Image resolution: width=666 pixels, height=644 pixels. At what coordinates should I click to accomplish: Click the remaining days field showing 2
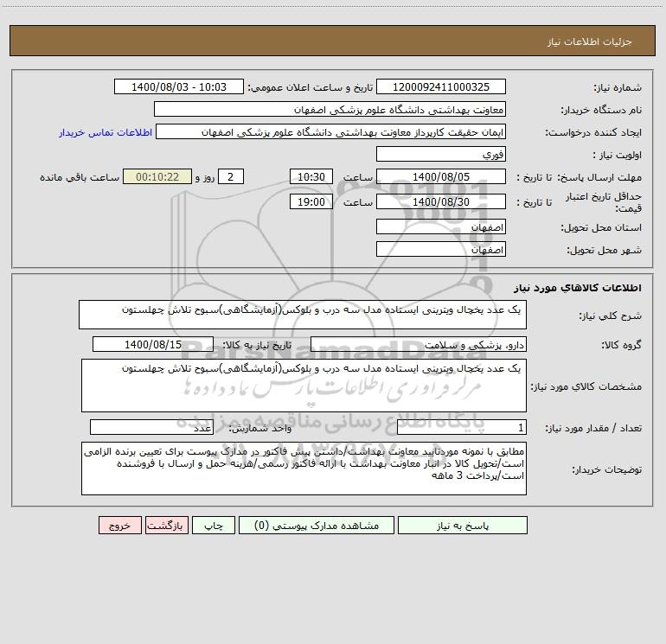point(231,176)
